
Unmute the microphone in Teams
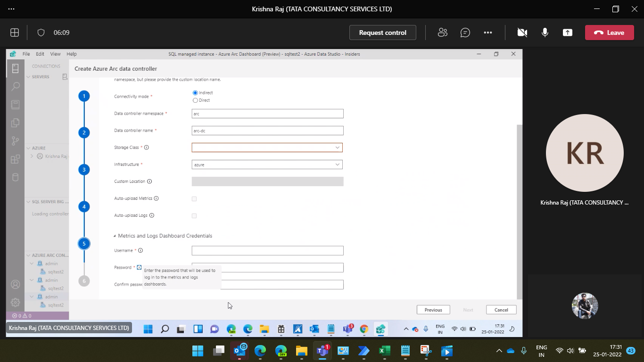[545, 33]
